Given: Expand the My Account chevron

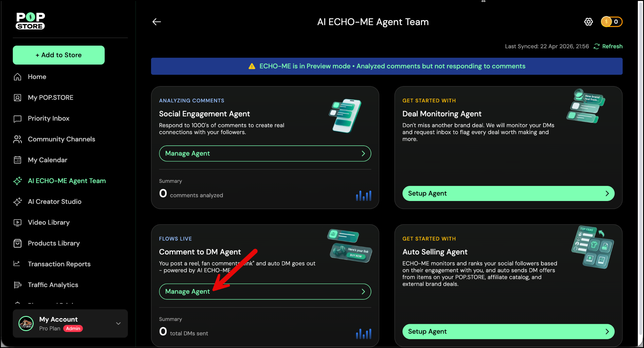Looking at the screenshot, I should 118,324.
